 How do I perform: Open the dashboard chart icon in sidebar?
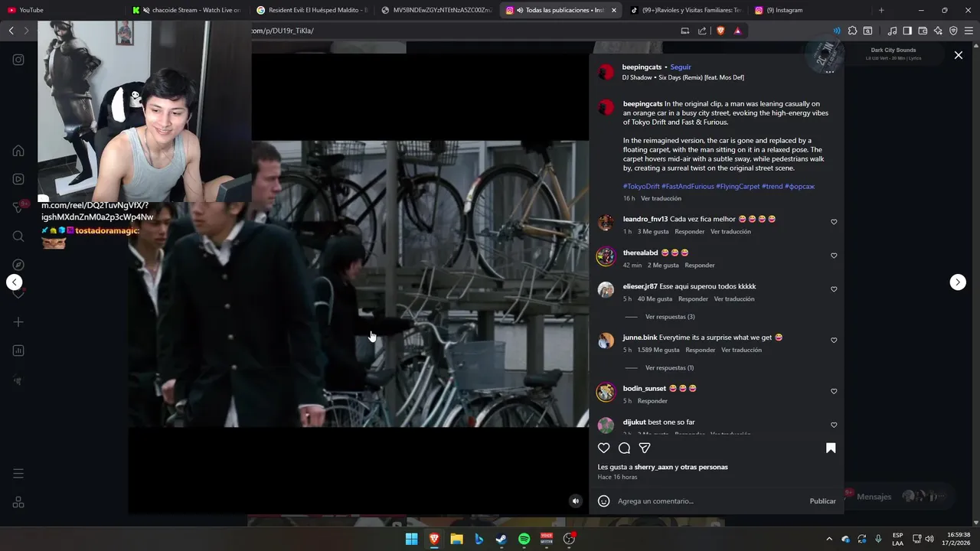tap(18, 350)
